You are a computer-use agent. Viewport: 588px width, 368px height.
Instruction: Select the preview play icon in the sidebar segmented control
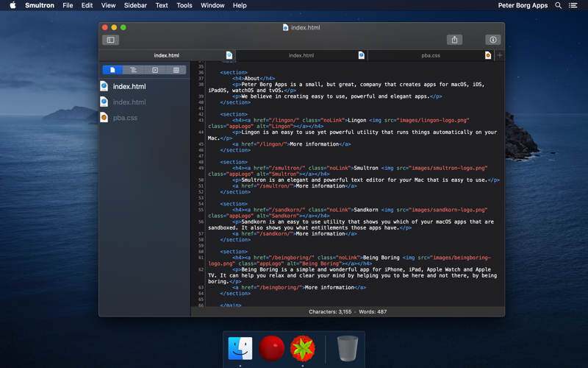[155, 70]
